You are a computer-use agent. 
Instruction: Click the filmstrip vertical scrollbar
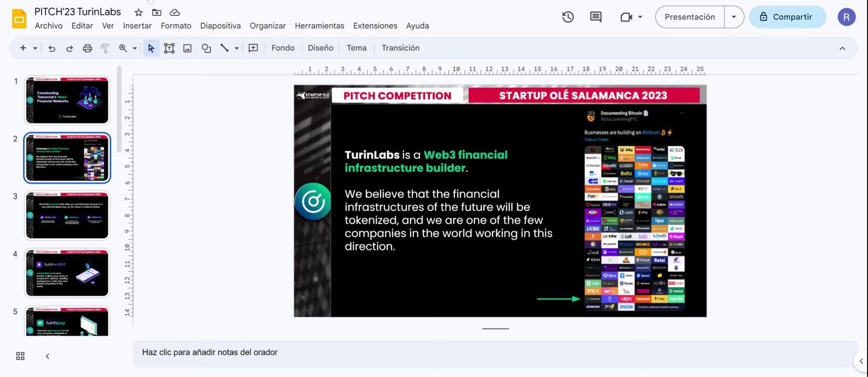119,108
